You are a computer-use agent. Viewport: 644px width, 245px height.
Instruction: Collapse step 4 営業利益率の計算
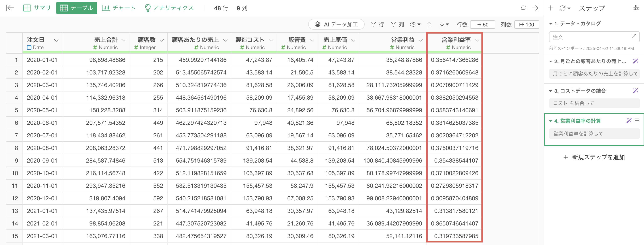click(x=550, y=121)
